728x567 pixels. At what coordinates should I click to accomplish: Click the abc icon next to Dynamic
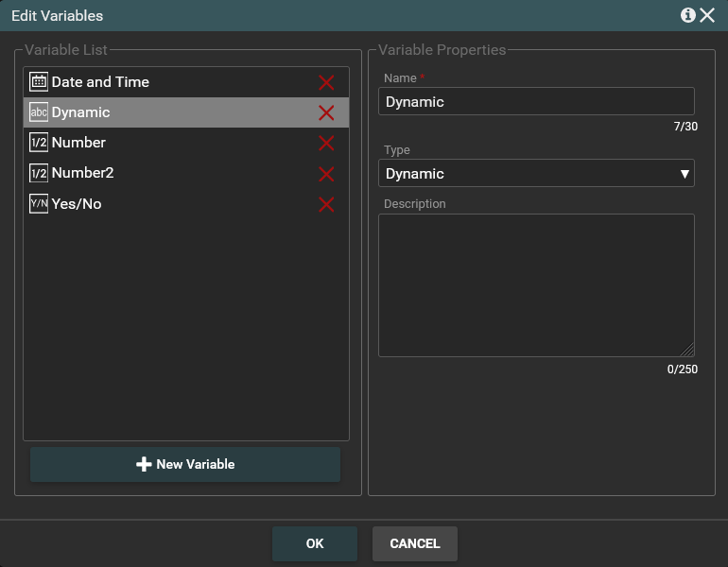(39, 112)
